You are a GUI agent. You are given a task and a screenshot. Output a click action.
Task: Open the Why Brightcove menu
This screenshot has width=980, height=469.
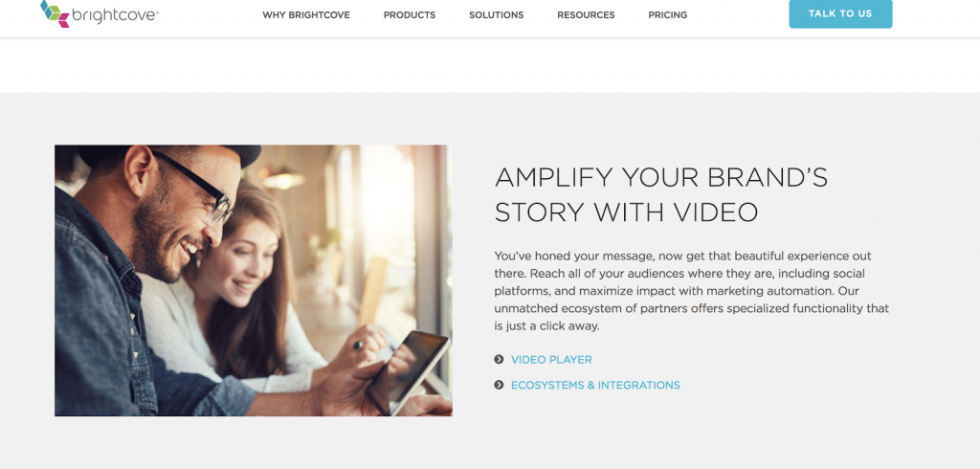click(306, 15)
